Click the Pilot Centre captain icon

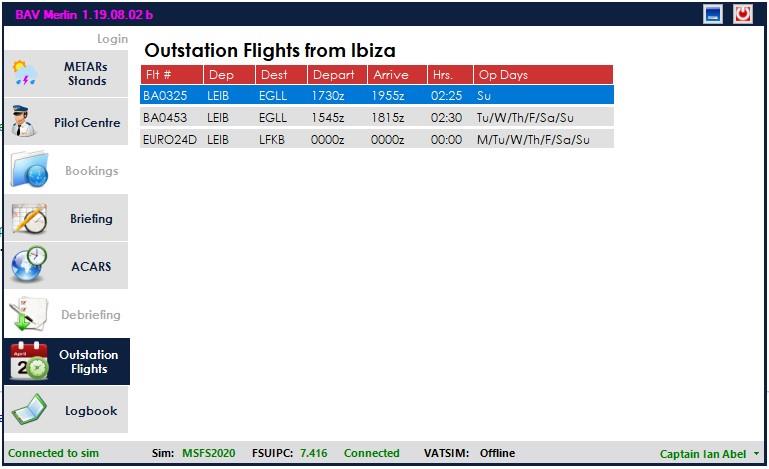coord(24,121)
